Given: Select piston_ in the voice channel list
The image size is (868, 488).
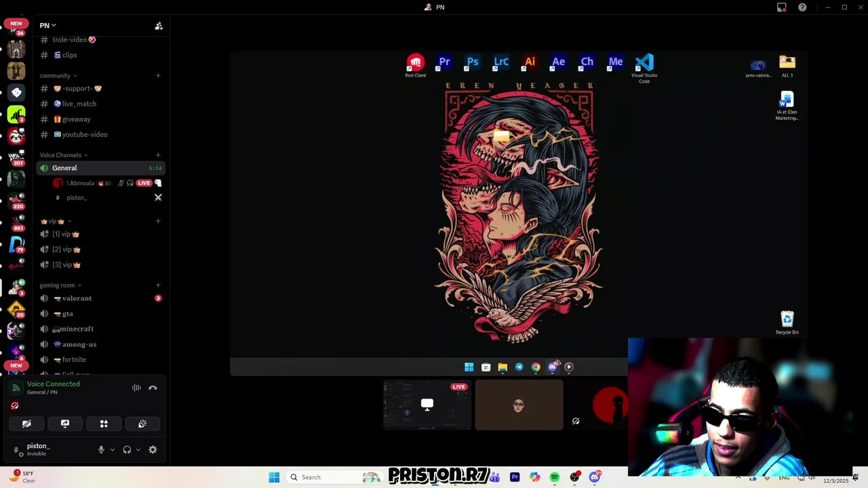Looking at the screenshot, I should click(x=107, y=198).
